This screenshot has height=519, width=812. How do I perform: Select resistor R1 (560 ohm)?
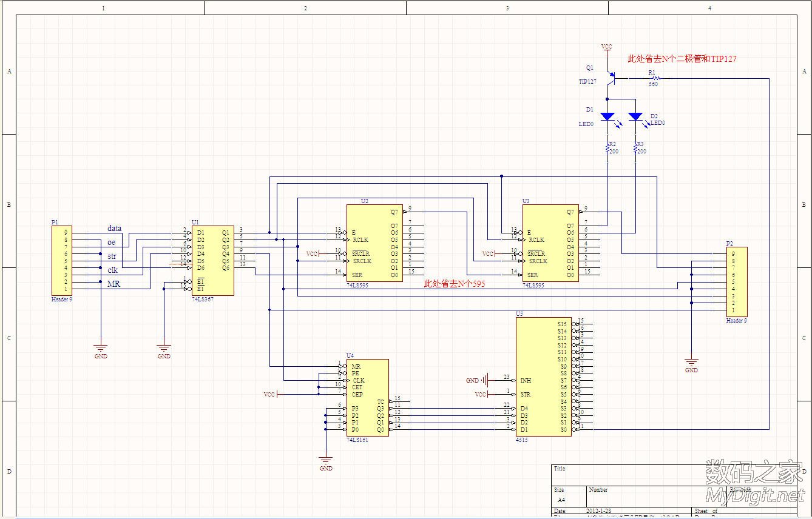tap(653, 78)
